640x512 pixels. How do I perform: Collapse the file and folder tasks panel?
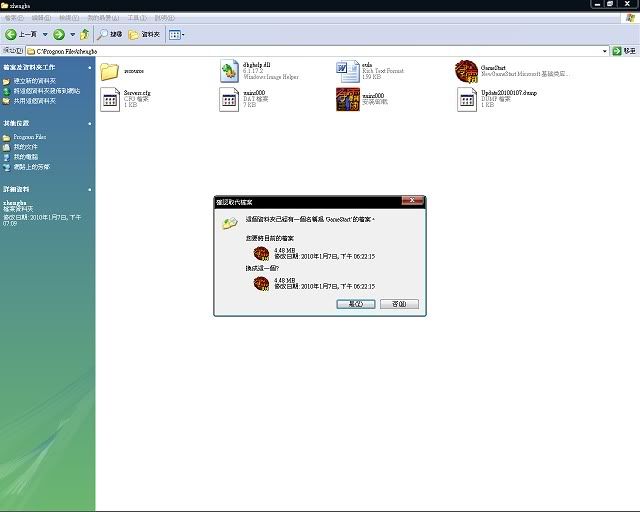pos(88,66)
